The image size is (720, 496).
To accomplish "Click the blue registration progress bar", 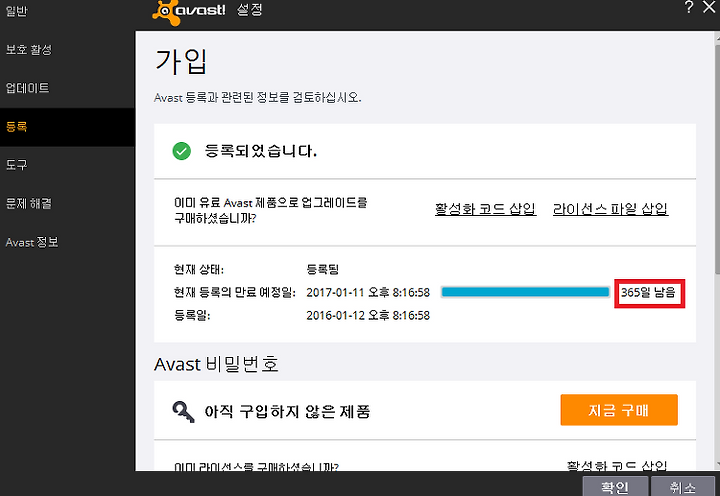I will [x=525, y=292].
